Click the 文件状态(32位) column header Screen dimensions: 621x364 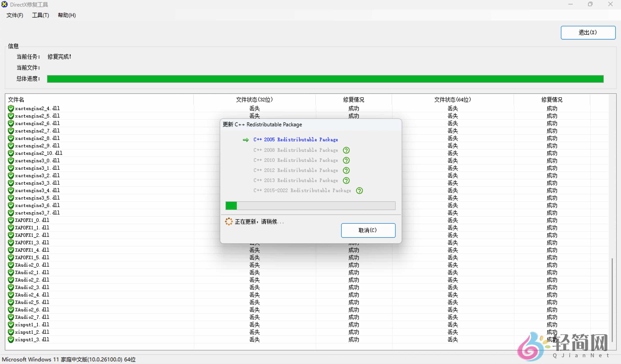click(x=255, y=100)
